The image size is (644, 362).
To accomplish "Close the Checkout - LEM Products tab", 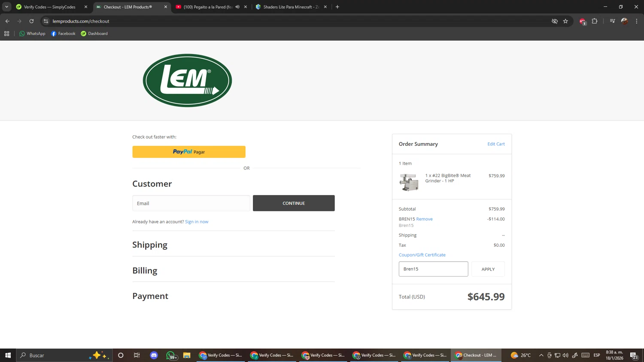I will tap(166, 7).
